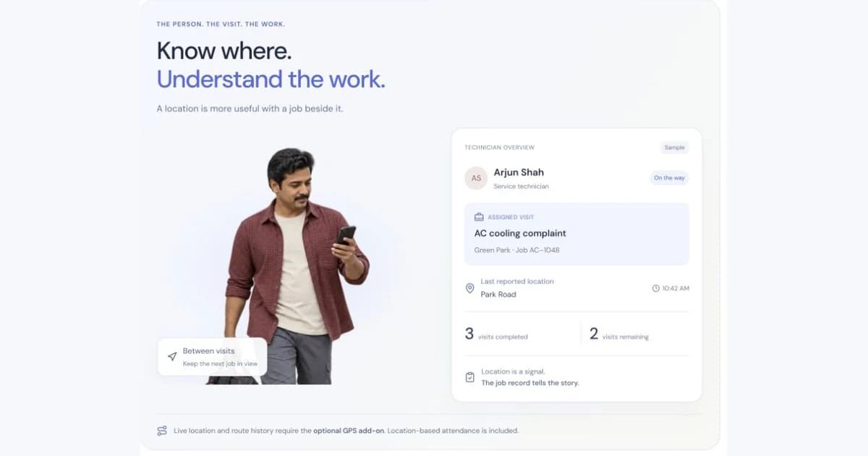Click 'Location-based attendance is included.' sentence
Screen dimensions: 868x456
click(x=453, y=431)
